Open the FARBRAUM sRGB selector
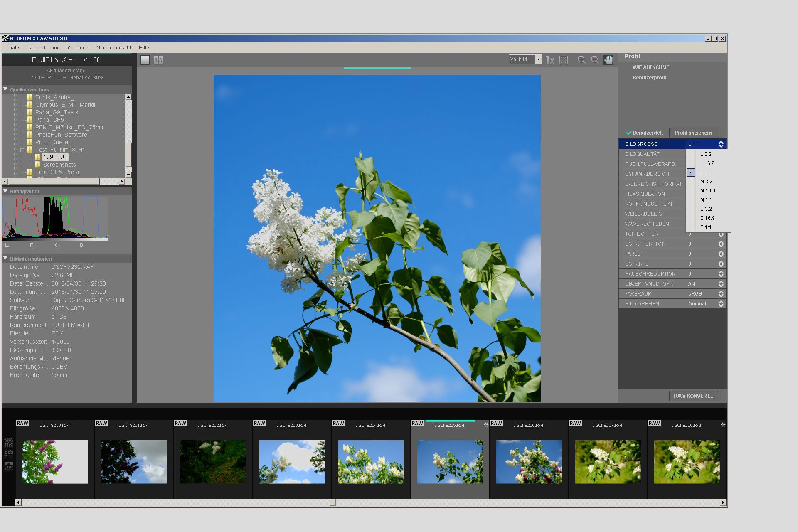Viewport: 798px width, 532px height. 721,294
